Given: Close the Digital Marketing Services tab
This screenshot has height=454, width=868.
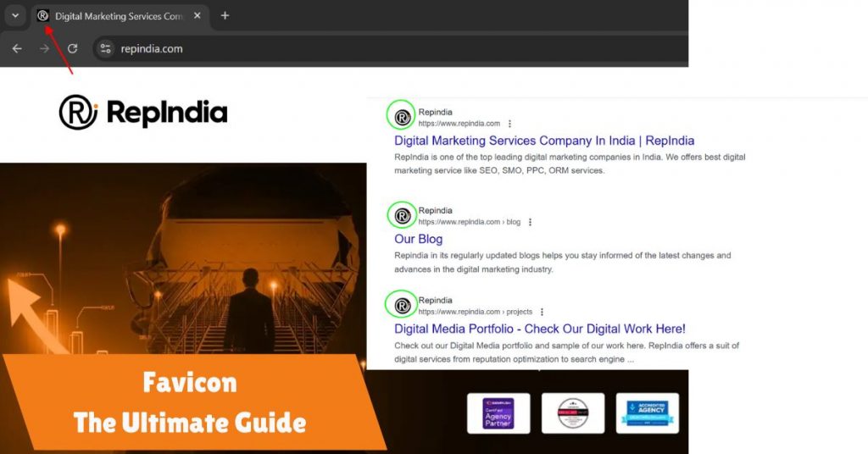Looking at the screenshot, I should [198, 15].
